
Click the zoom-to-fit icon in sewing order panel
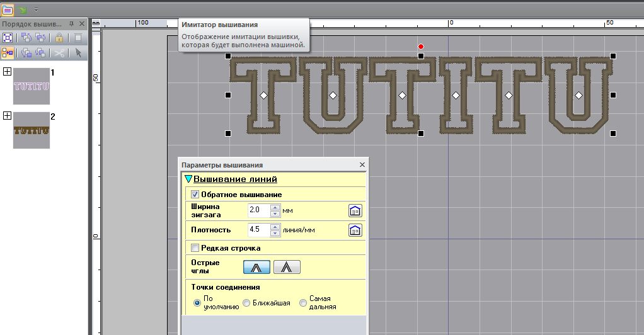(x=8, y=38)
